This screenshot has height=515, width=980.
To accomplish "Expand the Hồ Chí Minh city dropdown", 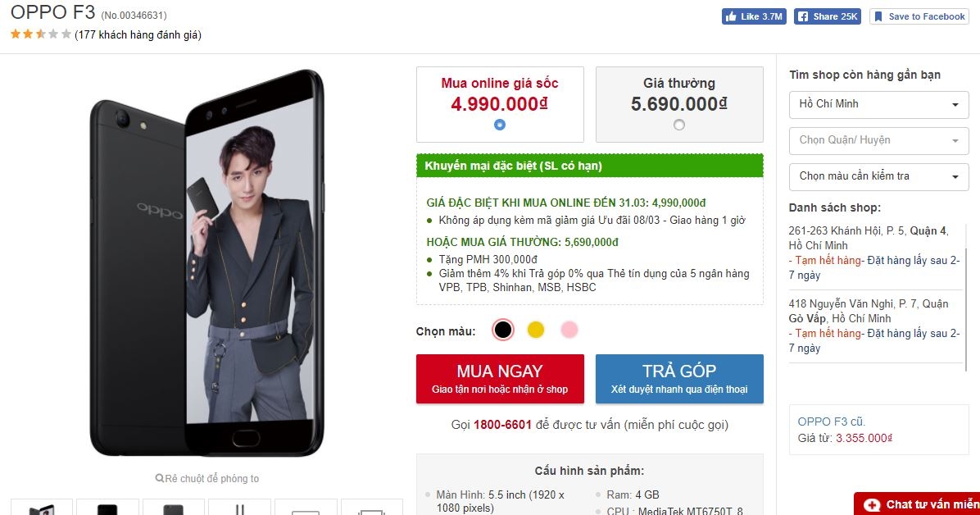I will 878,104.
